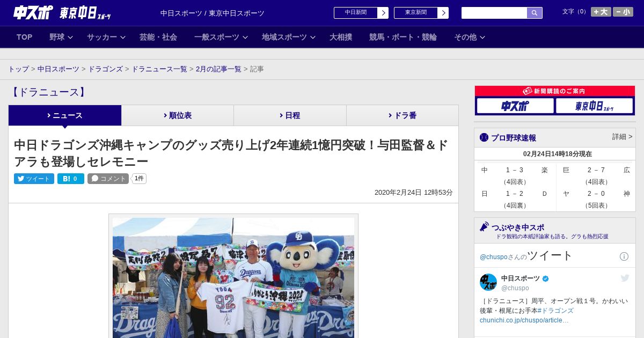Expand the 一般スポーツ menu dropdown
Screen dimensions: 644x338
coord(221,37)
